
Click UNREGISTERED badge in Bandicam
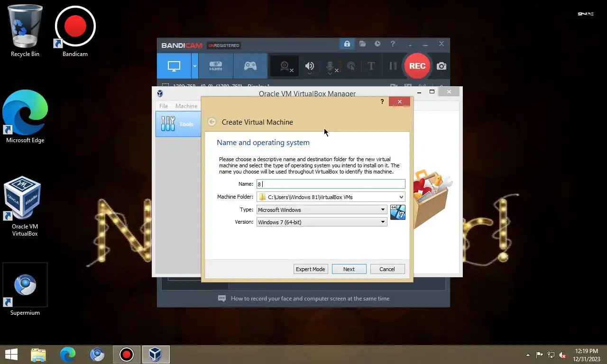pyautogui.click(x=224, y=45)
